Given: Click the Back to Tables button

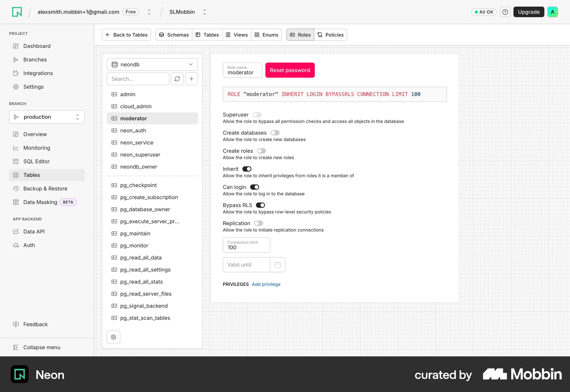Looking at the screenshot, I should pyautogui.click(x=126, y=35).
